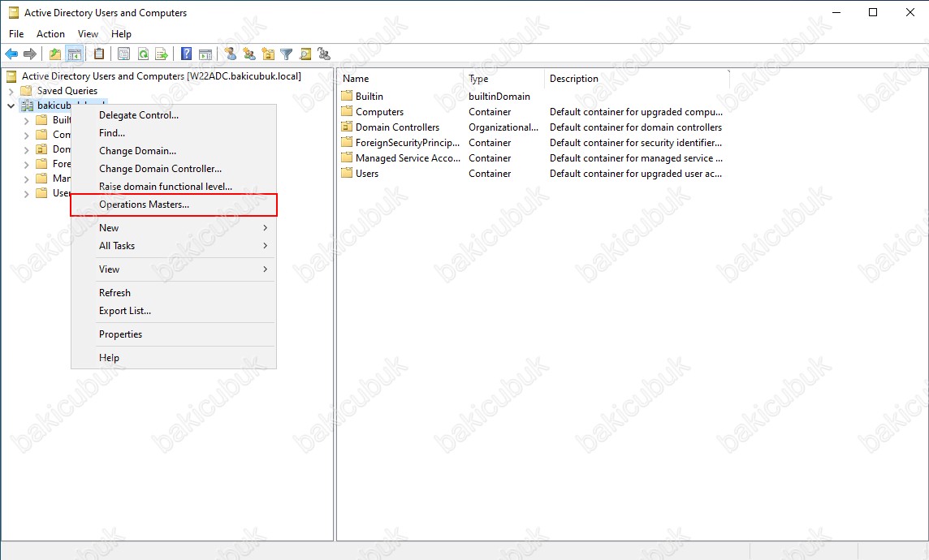This screenshot has height=560, width=929.
Task: Open the View menu in menu bar
Action: pyautogui.click(x=88, y=34)
